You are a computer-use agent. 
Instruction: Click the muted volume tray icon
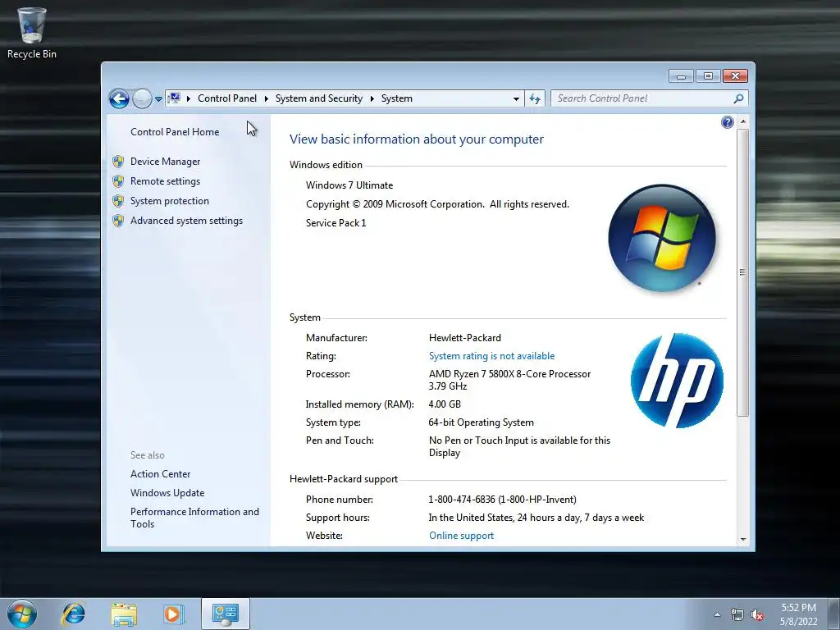757,615
